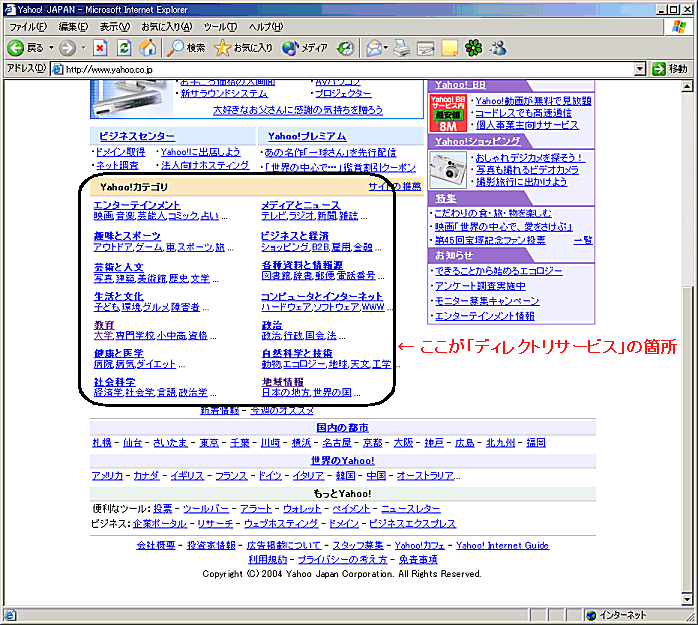
Task: Click the digital camera thumbnail in Shopping
Action: pos(448,170)
